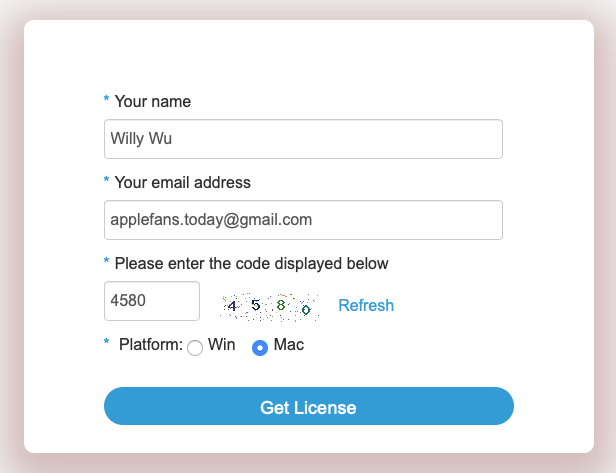Screen dimensions: 616x473
Task: Focus the email address text box
Action: click(302, 220)
